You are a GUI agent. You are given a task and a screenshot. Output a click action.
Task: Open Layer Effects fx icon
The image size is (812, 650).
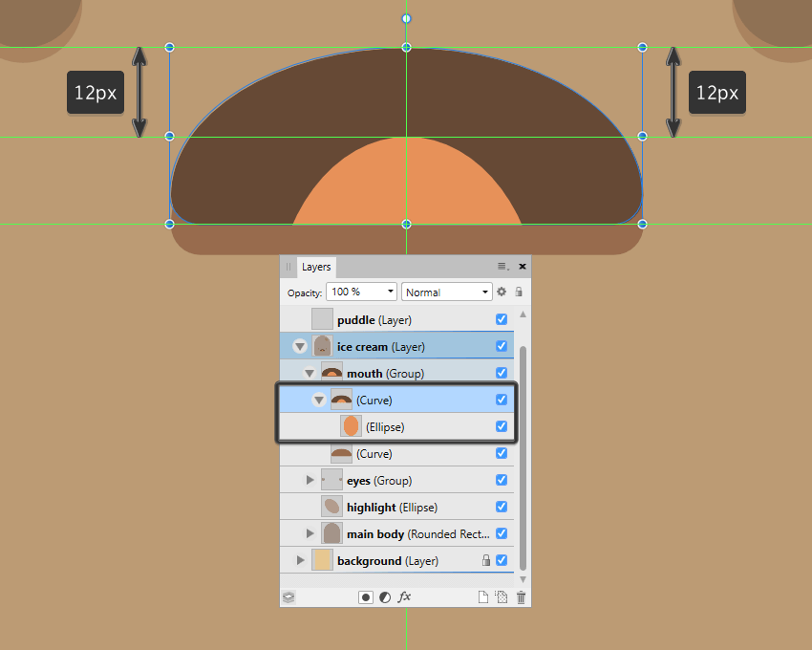click(404, 597)
